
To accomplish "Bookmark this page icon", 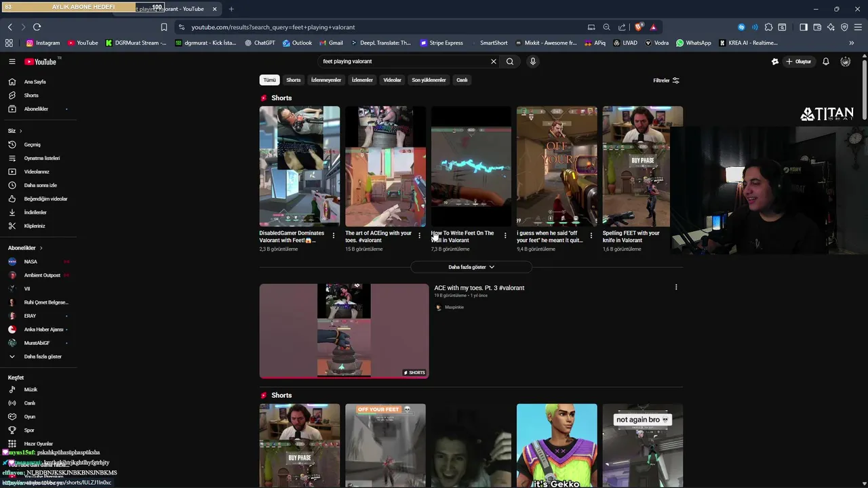I will coord(163,27).
